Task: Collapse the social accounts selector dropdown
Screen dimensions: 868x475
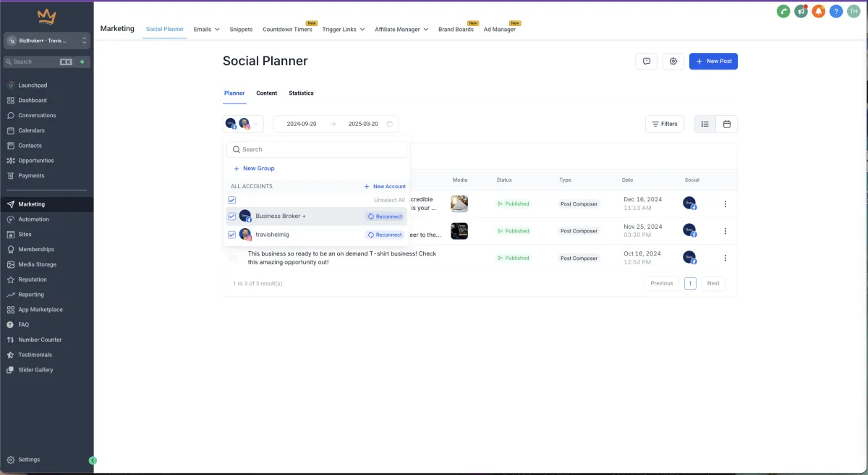Action: [x=243, y=124]
